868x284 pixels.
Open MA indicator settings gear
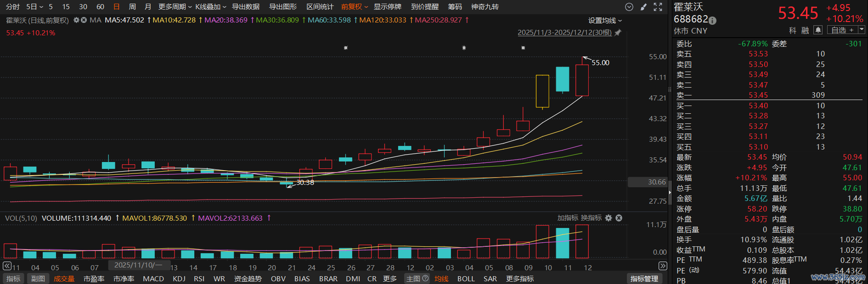(77, 20)
